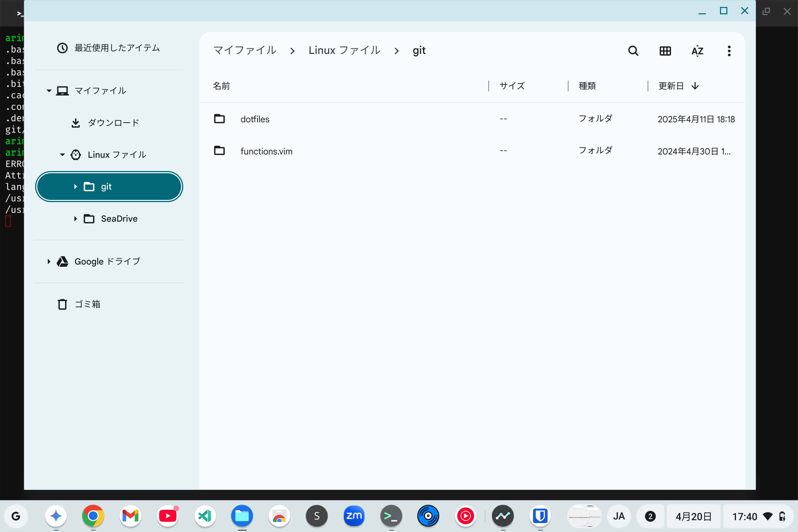Restore the Terminal window behind
This screenshot has width=798, height=532.
pos(766,11)
